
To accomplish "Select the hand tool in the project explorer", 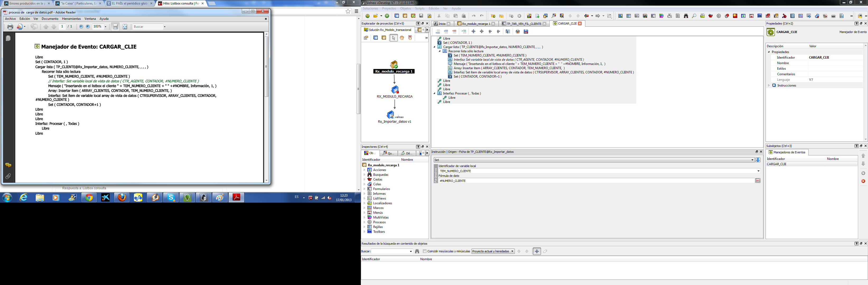I will click(402, 38).
